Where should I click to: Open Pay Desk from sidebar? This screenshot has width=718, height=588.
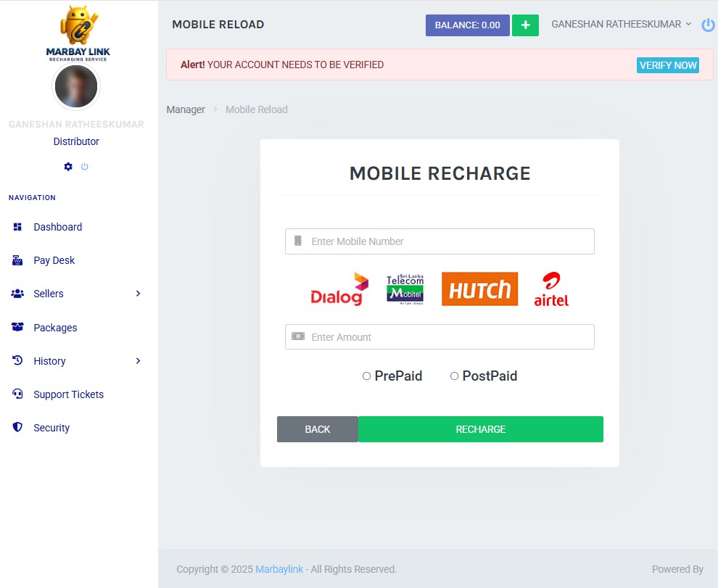coord(54,260)
